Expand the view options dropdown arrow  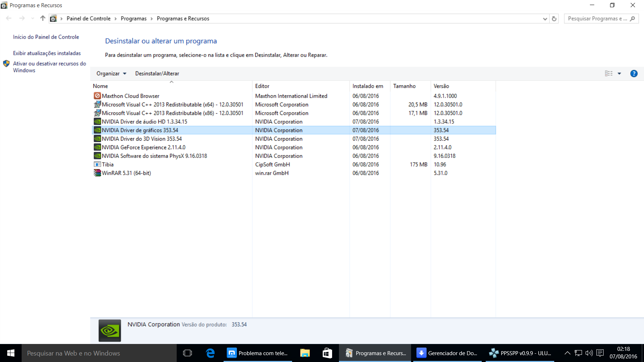tap(619, 74)
